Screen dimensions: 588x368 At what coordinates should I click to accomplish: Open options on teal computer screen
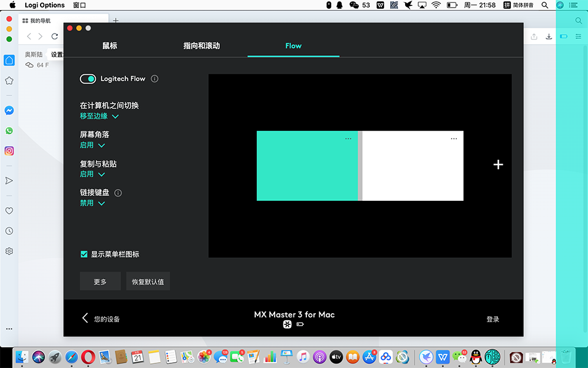tap(348, 138)
